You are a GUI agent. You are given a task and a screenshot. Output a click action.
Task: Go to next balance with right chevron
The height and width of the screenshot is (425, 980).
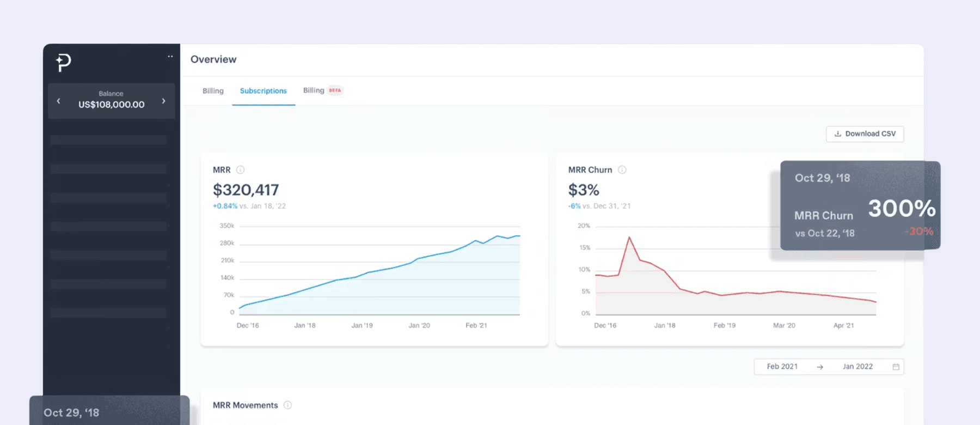tap(163, 101)
